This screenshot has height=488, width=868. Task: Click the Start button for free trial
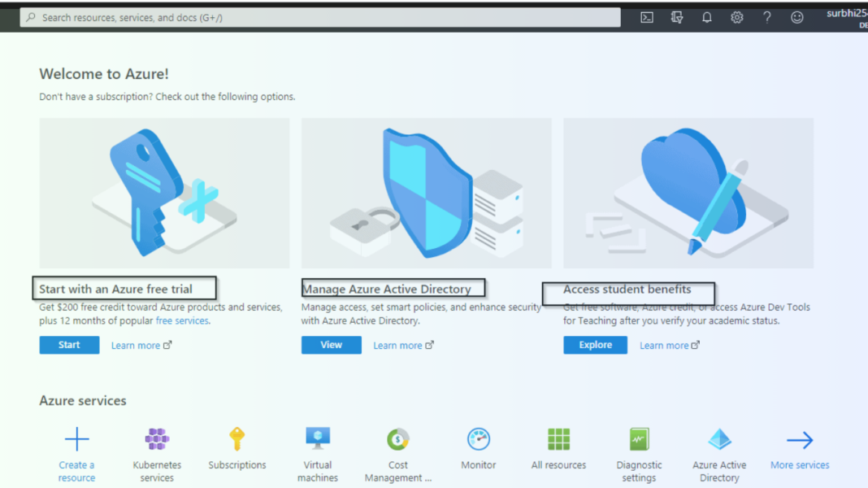click(x=69, y=345)
